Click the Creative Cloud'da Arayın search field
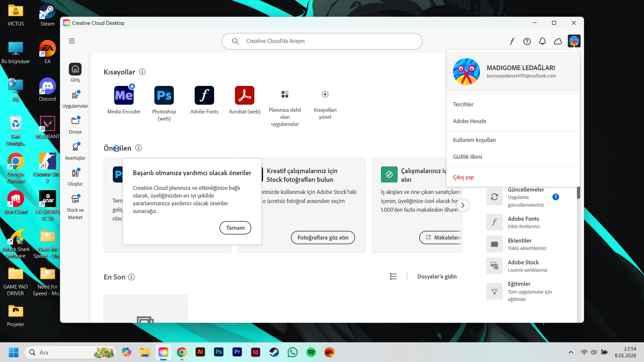 point(322,41)
